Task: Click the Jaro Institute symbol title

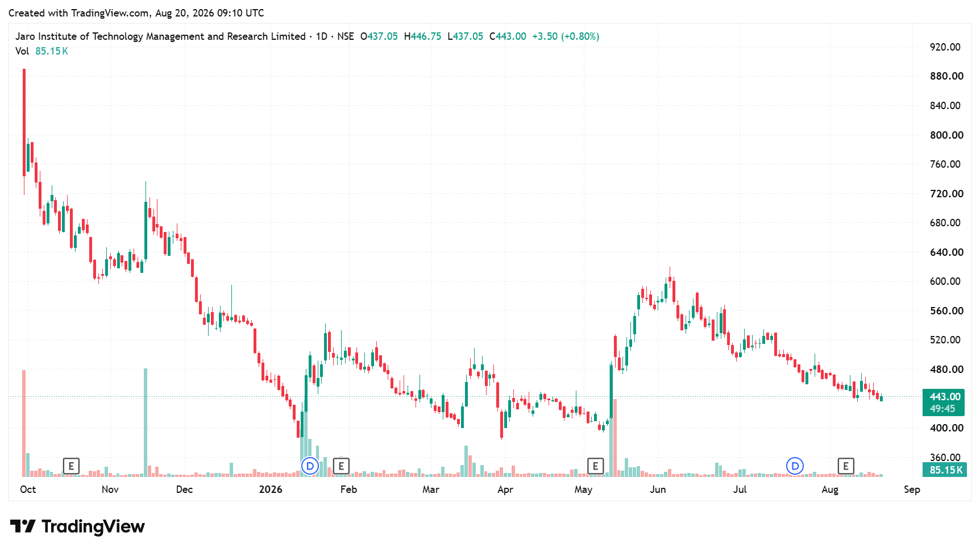Action: pos(160,36)
